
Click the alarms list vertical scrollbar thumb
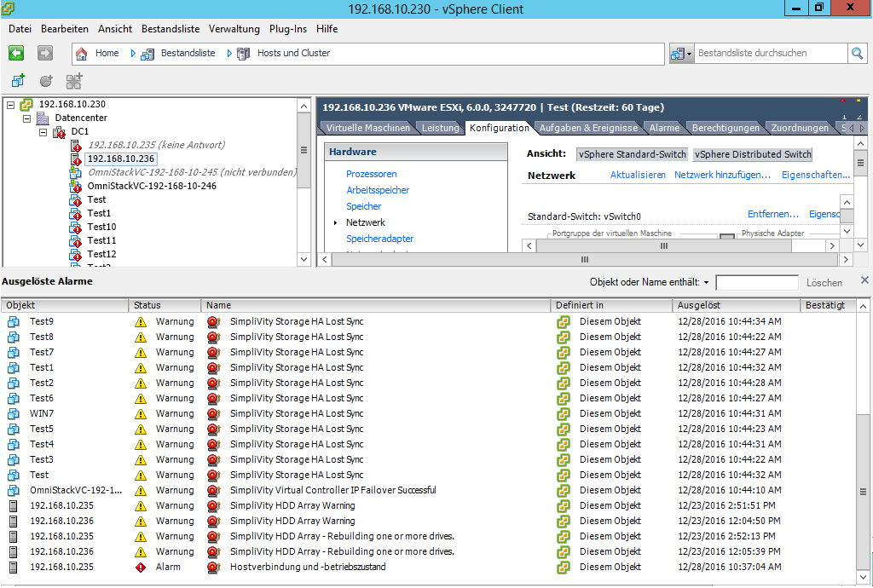click(863, 493)
